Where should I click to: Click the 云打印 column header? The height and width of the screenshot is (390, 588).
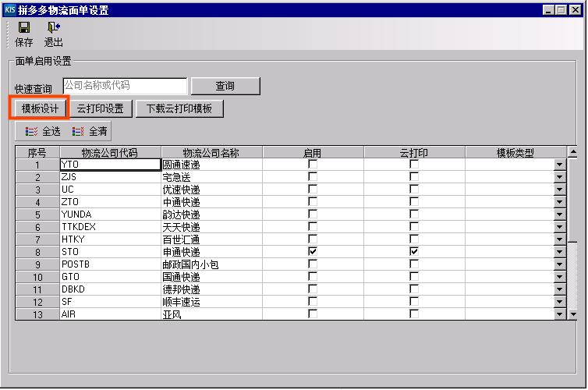[x=414, y=153]
